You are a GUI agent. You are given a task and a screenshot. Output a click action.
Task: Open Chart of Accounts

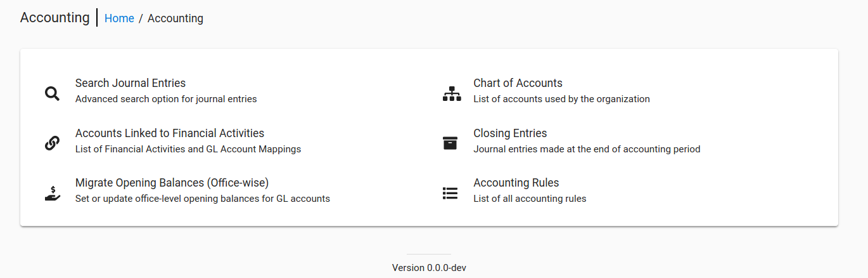click(518, 83)
